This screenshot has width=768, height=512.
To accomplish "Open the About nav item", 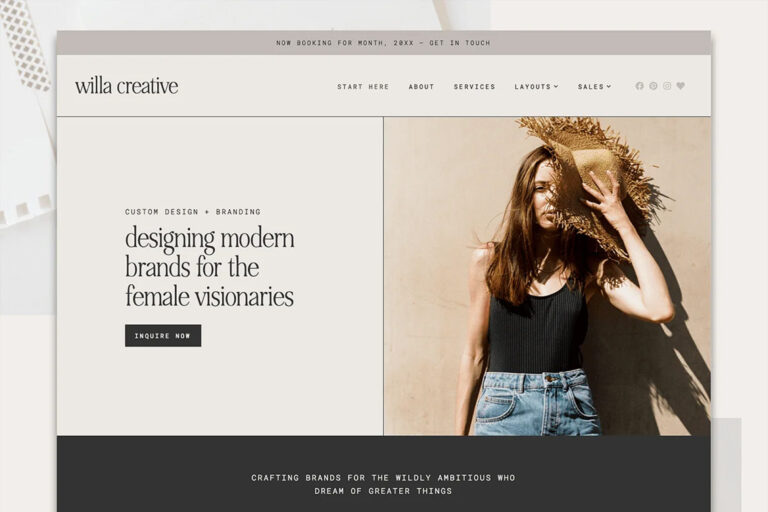I will click(x=421, y=87).
